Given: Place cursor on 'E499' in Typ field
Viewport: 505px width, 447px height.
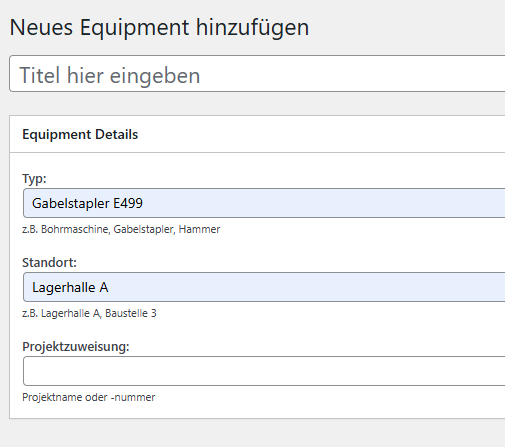Looking at the screenshot, I should 128,203.
